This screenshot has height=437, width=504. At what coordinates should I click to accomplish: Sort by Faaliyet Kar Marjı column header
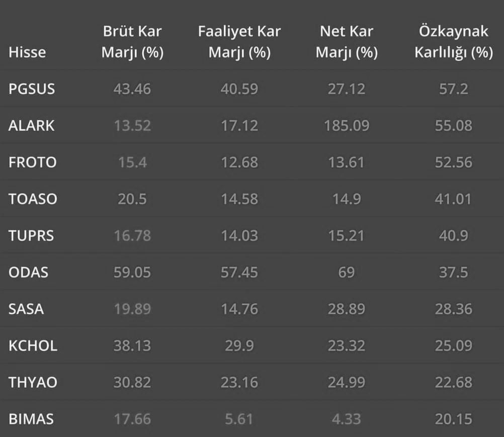pyautogui.click(x=239, y=42)
